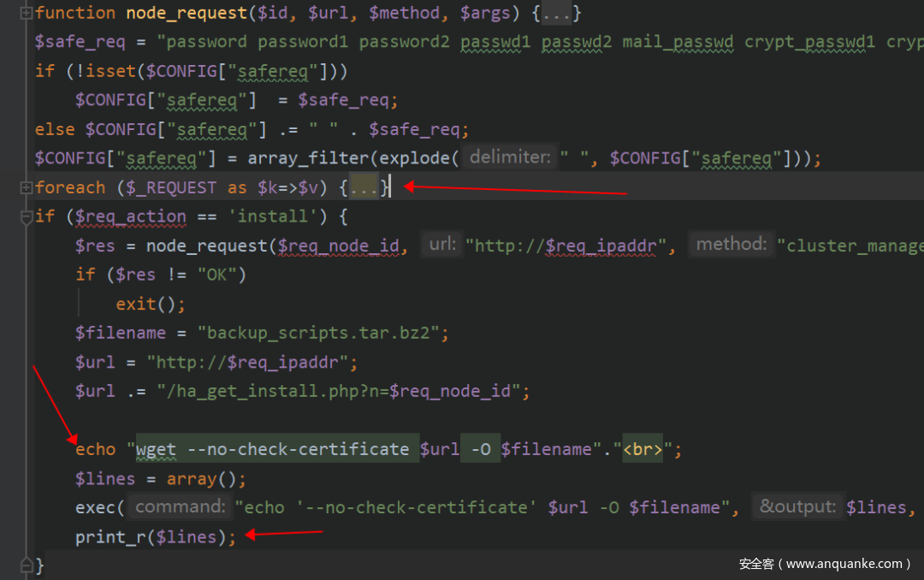Image resolution: width=924 pixels, height=580 pixels.
Task: Click the "backup_scripts.tar.bz2" string literal
Action: click(x=323, y=333)
